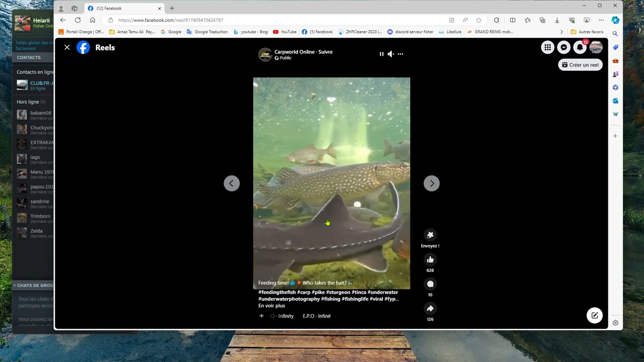The width and height of the screenshot is (644, 362).
Task: Collapse the CHATS DE GROUPE section
Action: click(15, 285)
